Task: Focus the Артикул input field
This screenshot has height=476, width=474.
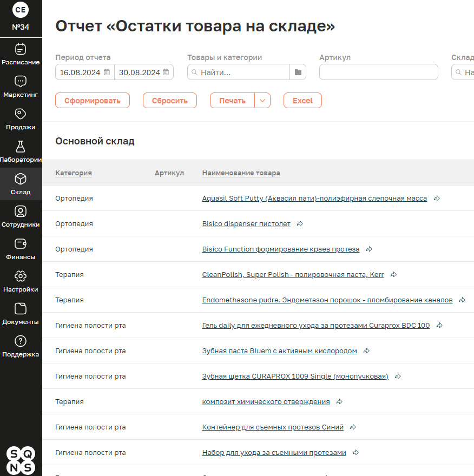Action: coord(379,72)
